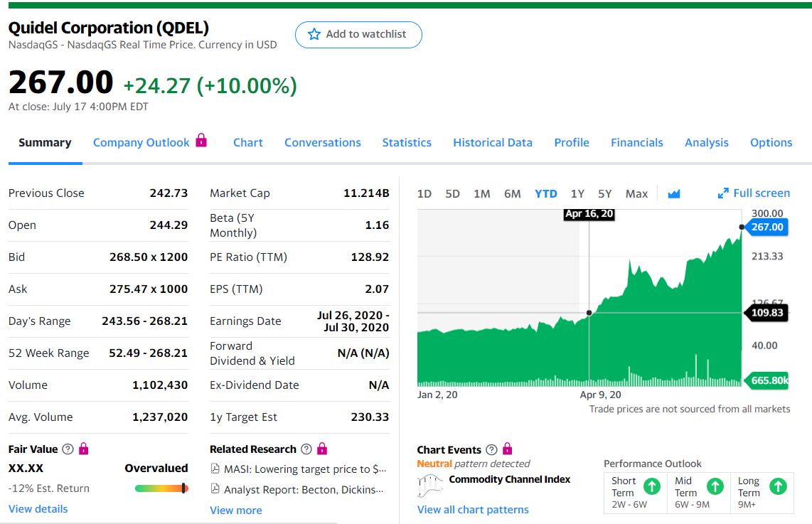
Task: Click the Avg. Volume value 1,237,020
Action: tap(160, 417)
